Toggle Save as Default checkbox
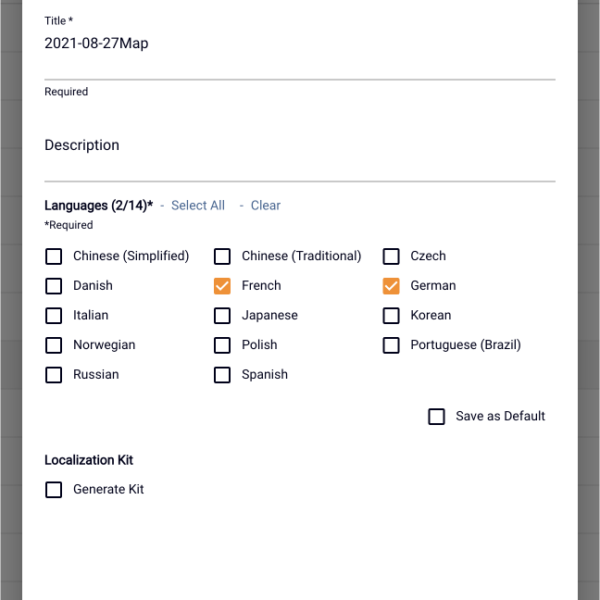Image resolution: width=600 pixels, height=600 pixels. [437, 416]
